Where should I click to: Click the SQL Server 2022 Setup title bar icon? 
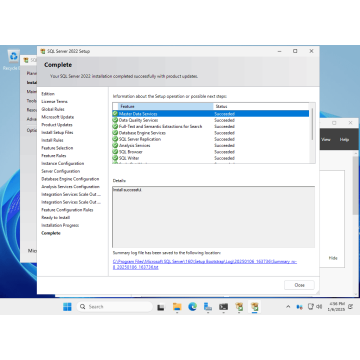(43, 51)
